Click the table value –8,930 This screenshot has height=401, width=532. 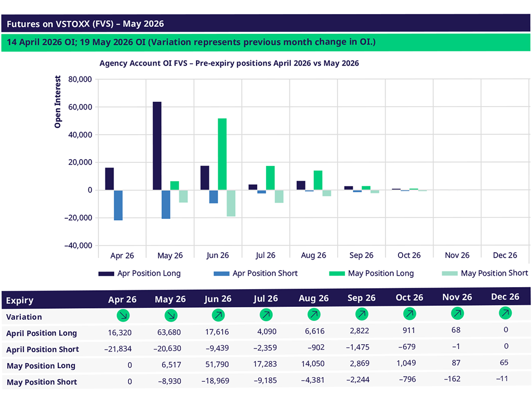(170, 381)
